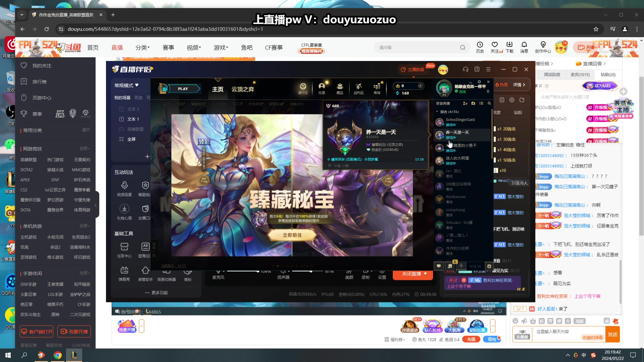Image resolution: width=644 pixels, height=362 pixels.
Task: Switch to 钻粉(20) tab in chat panel
Action: tap(608, 75)
